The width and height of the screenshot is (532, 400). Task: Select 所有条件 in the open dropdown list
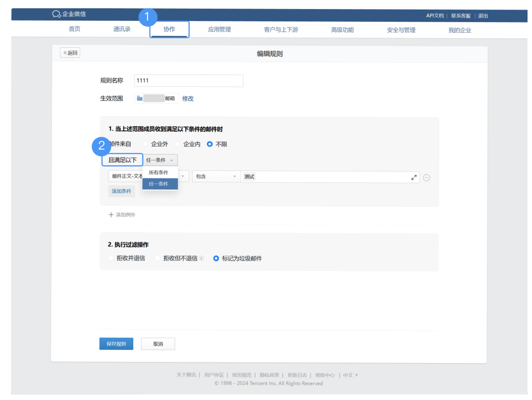click(x=159, y=172)
